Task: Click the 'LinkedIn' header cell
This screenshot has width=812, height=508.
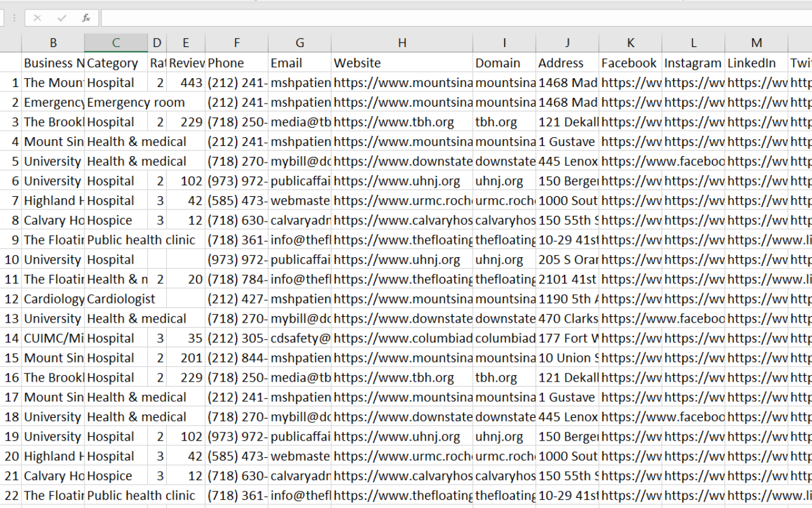Action: 757,63
